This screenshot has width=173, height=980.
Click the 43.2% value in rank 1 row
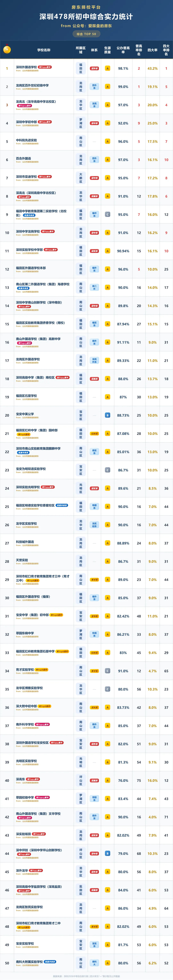click(152, 68)
